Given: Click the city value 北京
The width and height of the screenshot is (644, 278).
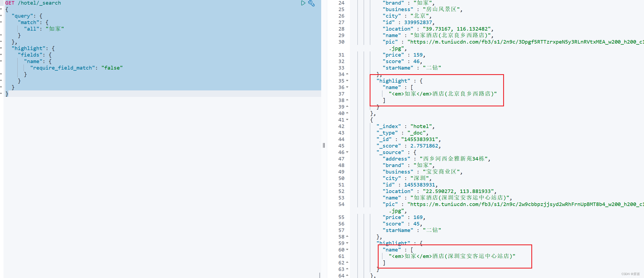Looking at the screenshot, I should coord(420,16).
